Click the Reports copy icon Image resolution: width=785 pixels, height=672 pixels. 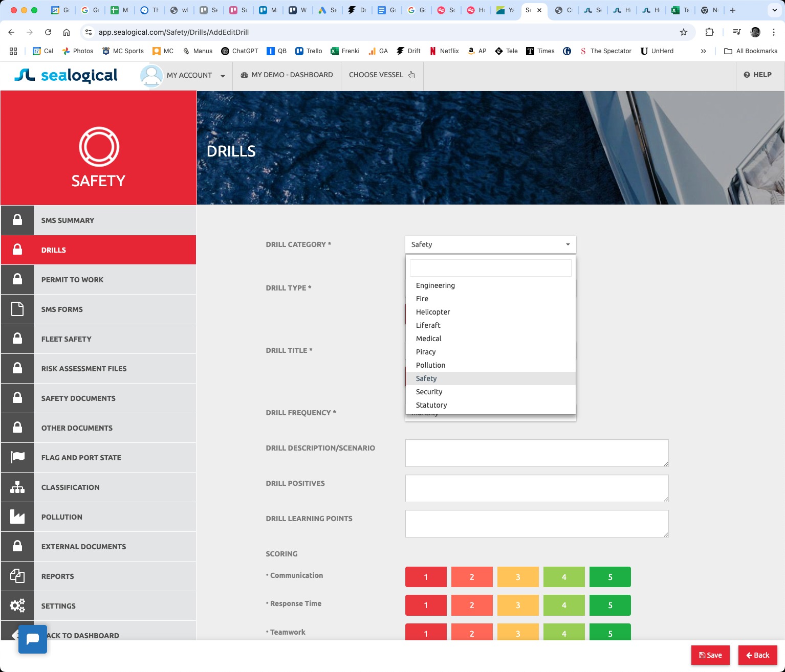(17, 576)
